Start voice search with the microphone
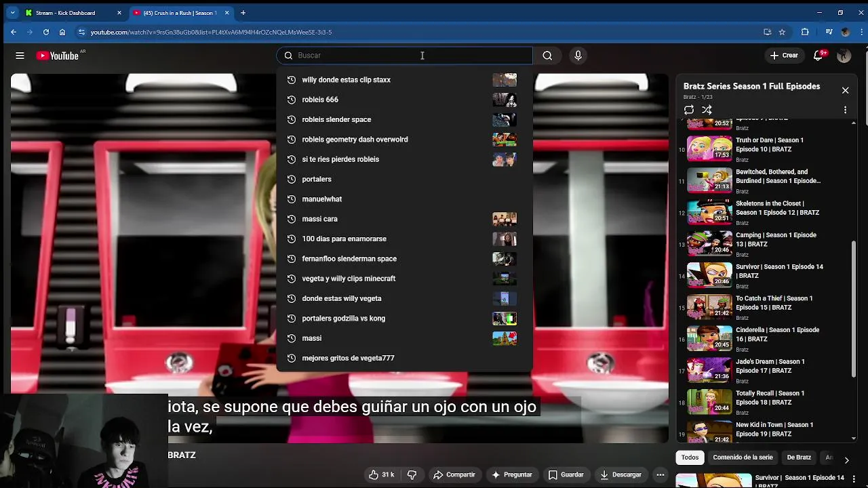Screen dimensions: 868x488 (578, 56)
